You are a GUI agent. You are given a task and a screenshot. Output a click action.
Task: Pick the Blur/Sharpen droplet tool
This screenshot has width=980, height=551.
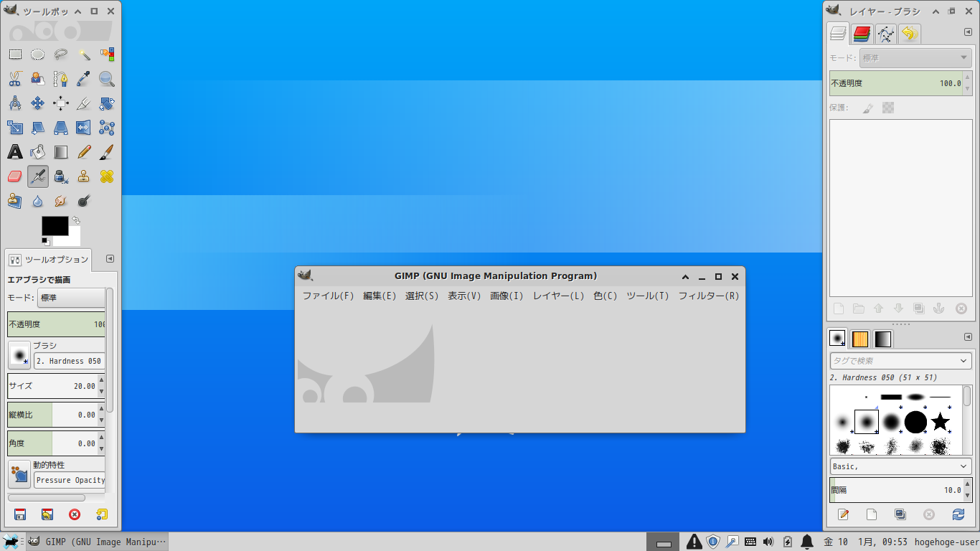click(38, 201)
